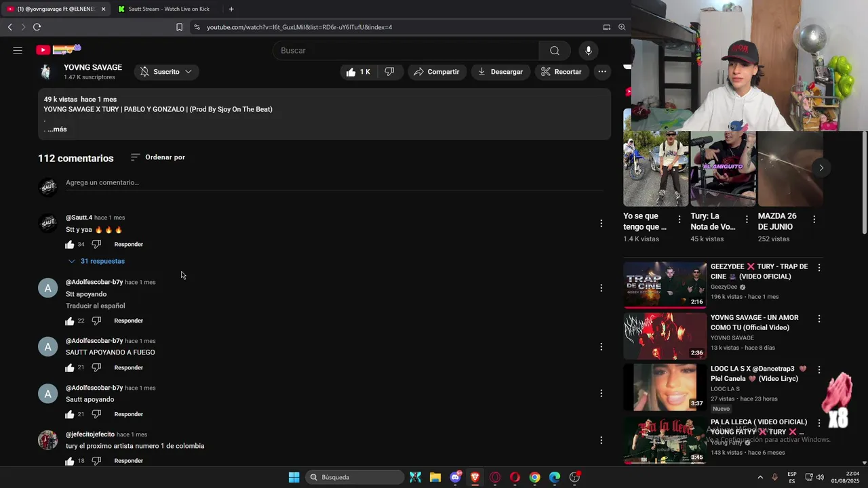Open volume control in system tray
868x488 pixels.
820,477
